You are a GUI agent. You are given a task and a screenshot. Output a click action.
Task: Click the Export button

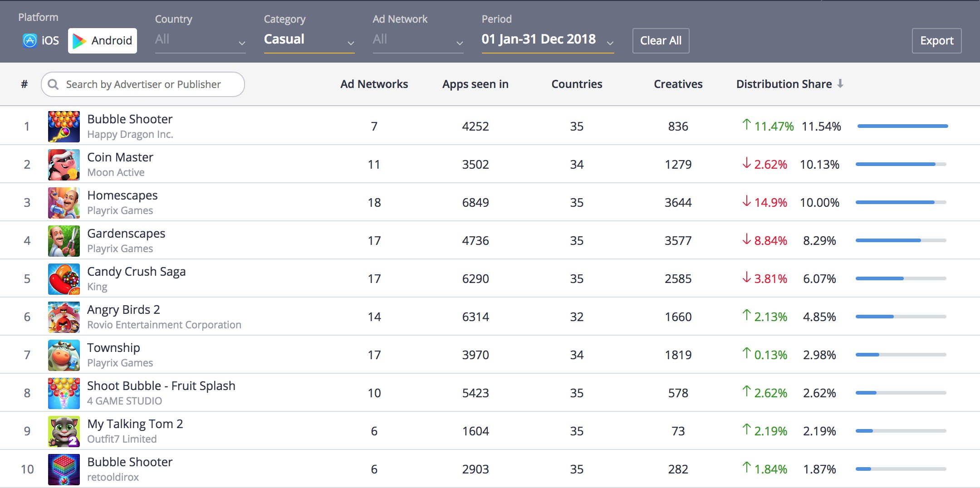937,41
